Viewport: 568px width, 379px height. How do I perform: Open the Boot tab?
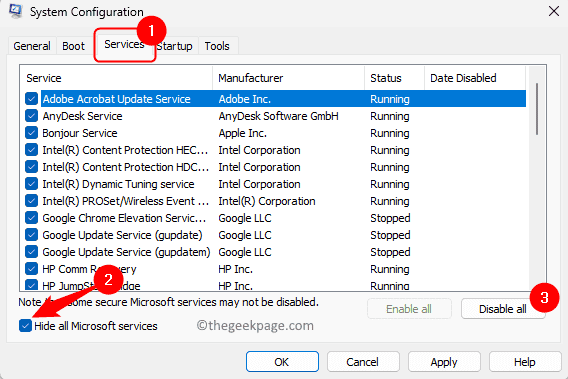(74, 46)
